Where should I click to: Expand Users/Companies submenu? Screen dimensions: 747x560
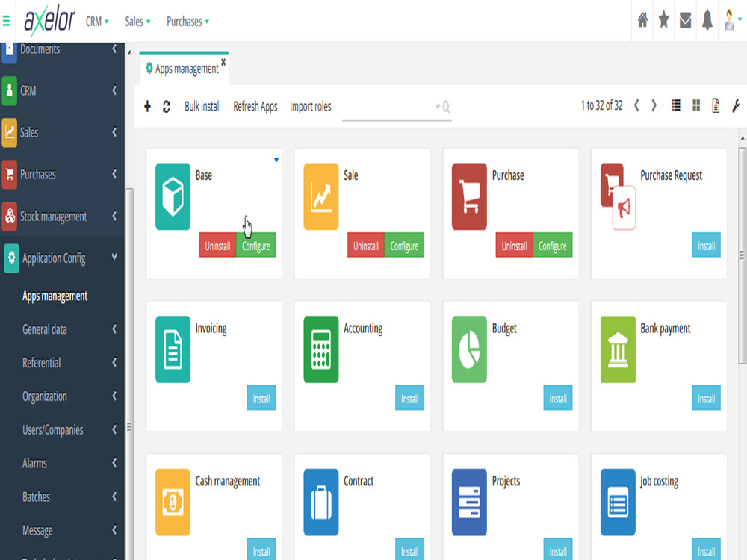point(114,429)
